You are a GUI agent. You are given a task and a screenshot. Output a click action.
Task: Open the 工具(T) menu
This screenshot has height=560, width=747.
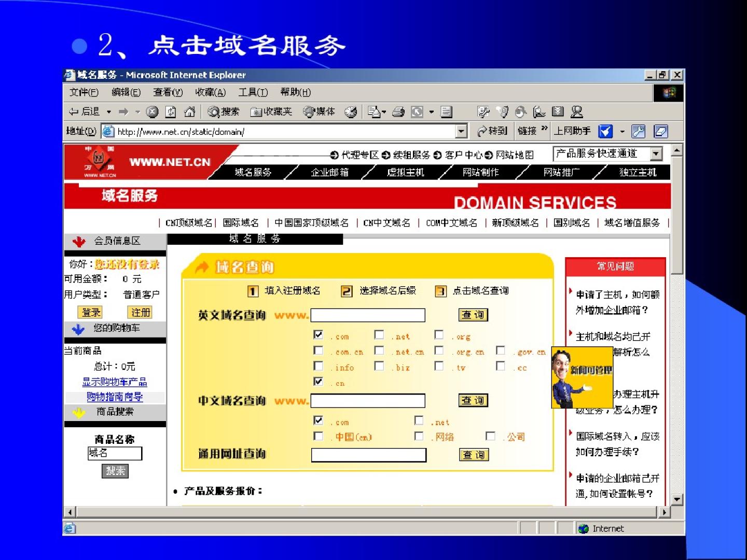coord(253,92)
